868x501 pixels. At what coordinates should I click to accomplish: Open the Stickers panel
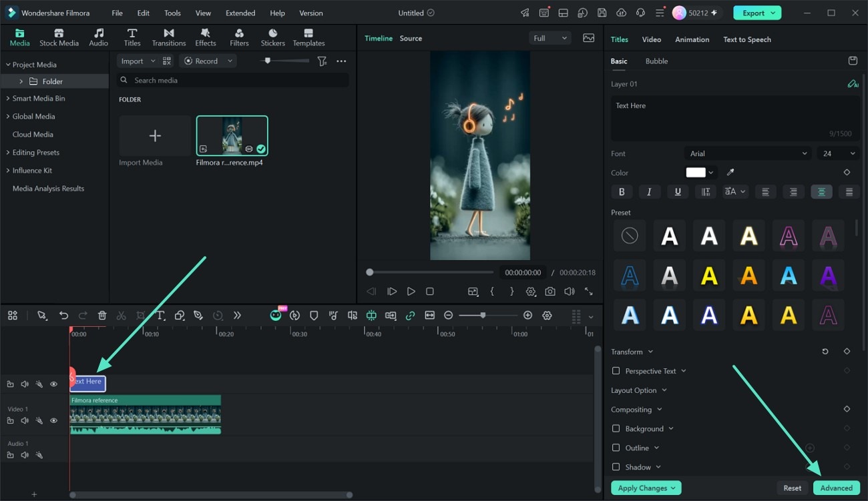point(273,37)
